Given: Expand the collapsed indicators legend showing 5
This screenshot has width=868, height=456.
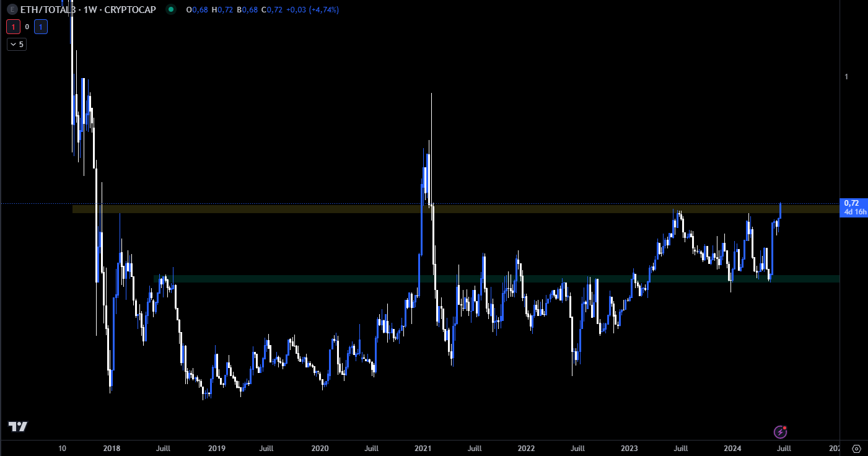Looking at the screenshot, I should click(x=17, y=44).
